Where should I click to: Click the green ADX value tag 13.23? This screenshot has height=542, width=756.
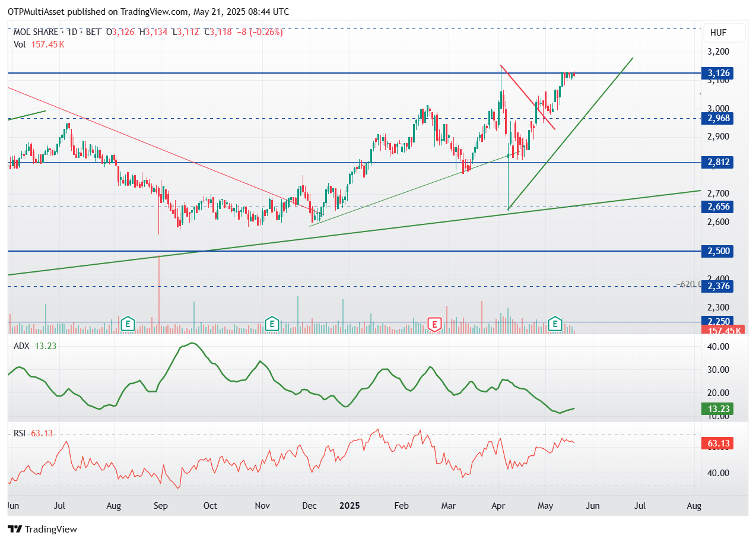717,408
